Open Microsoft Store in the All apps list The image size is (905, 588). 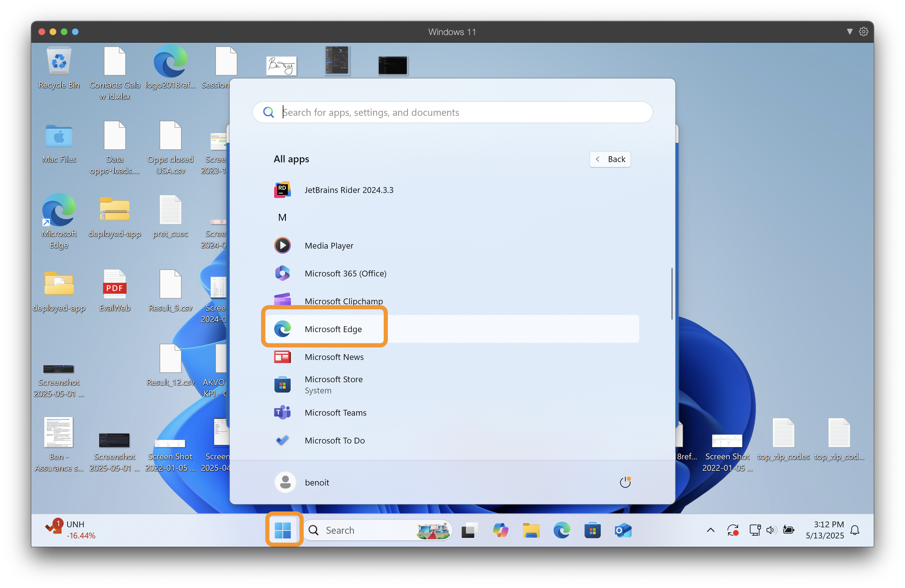pos(452,384)
